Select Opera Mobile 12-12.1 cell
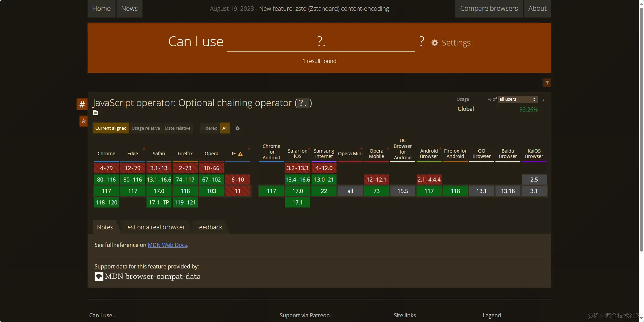Image resolution: width=644 pixels, height=322 pixels. 377,180
